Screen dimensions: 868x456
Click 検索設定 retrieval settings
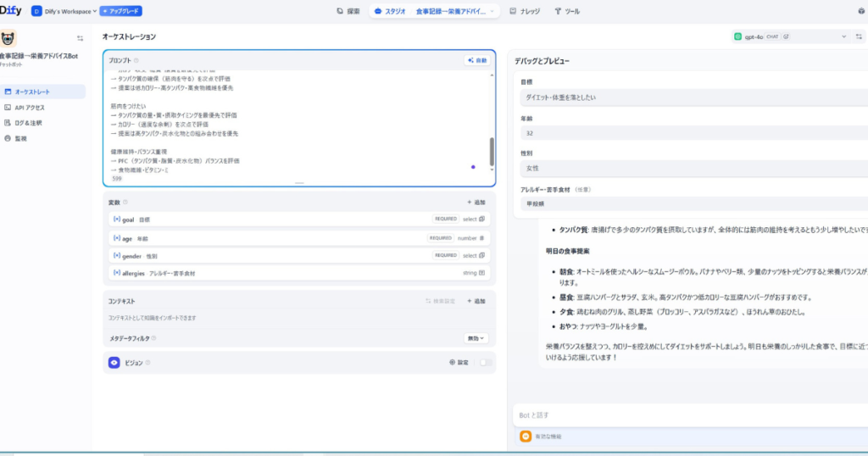(x=440, y=301)
